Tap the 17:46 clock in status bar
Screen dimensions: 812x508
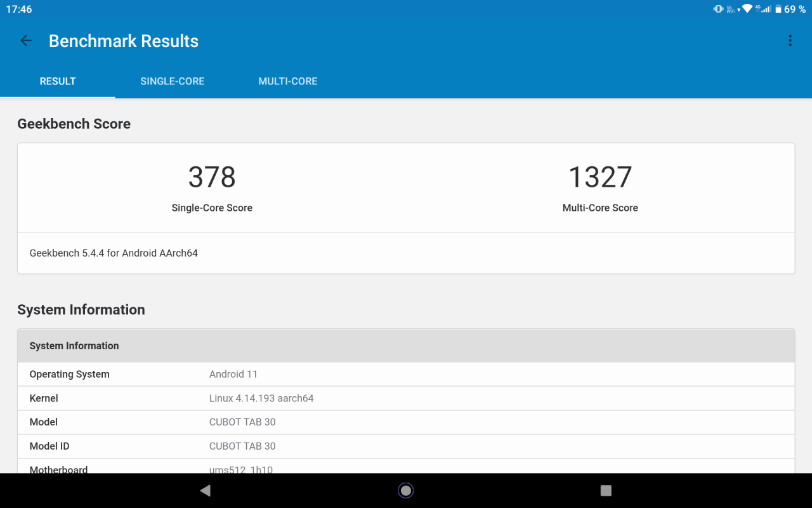point(19,9)
